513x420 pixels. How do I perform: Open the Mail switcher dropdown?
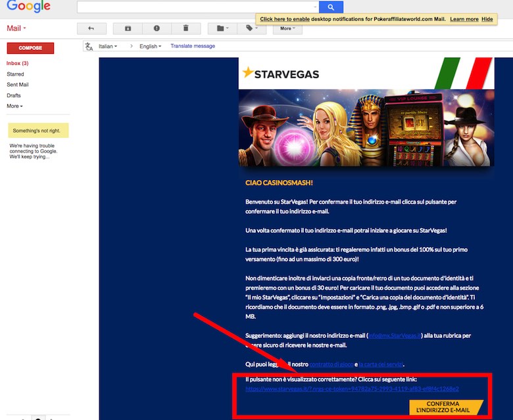tap(16, 28)
